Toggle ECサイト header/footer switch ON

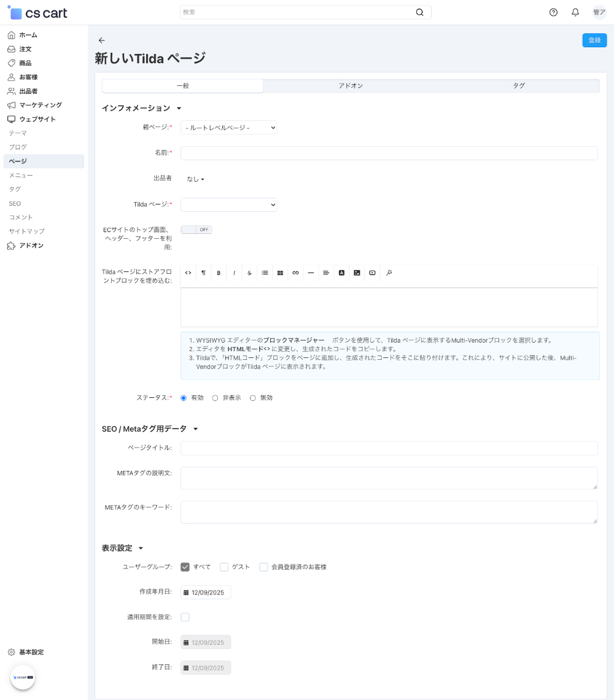tap(196, 230)
